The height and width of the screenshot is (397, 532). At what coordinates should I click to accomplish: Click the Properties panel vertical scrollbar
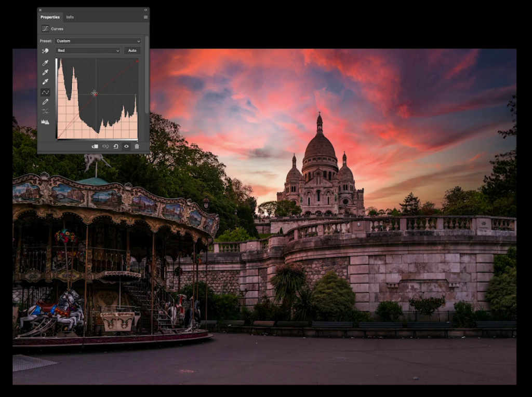tap(147, 75)
